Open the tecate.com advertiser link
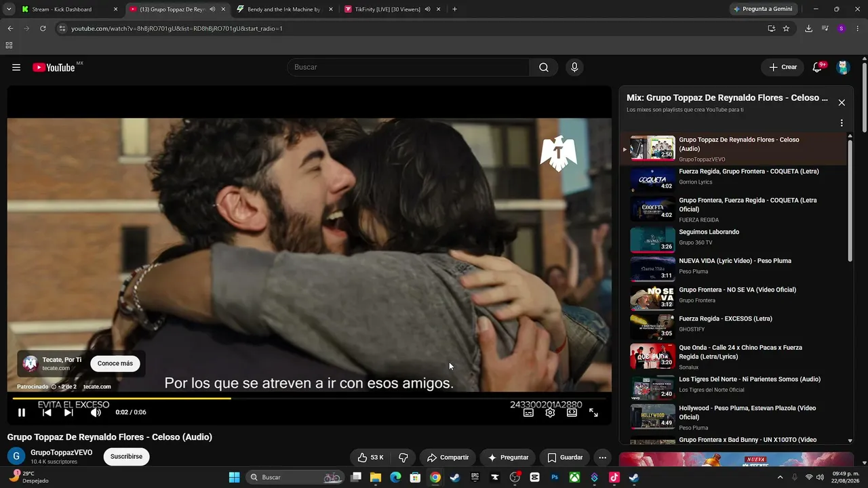The image size is (868, 488). pos(97,386)
